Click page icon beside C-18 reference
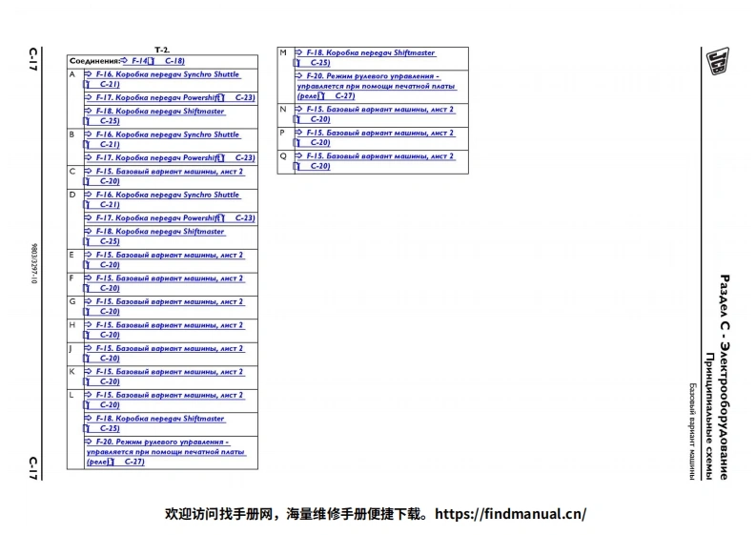 [x=150, y=61]
